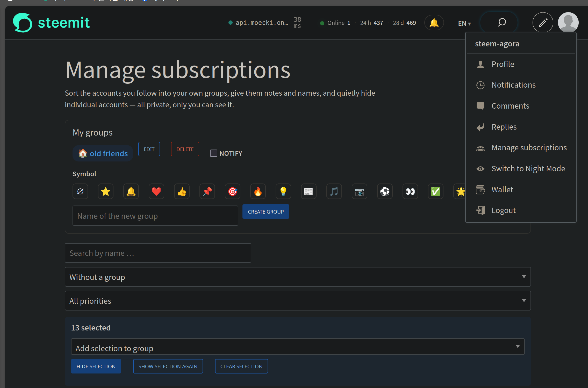Click the steem-agora username heading
Viewport: 588px width, 388px height.
coord(497,44)
